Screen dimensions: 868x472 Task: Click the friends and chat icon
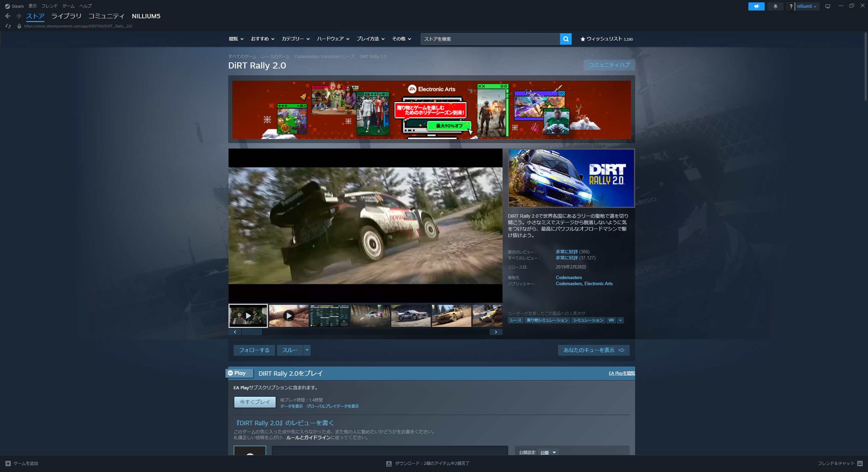(860, 464)
